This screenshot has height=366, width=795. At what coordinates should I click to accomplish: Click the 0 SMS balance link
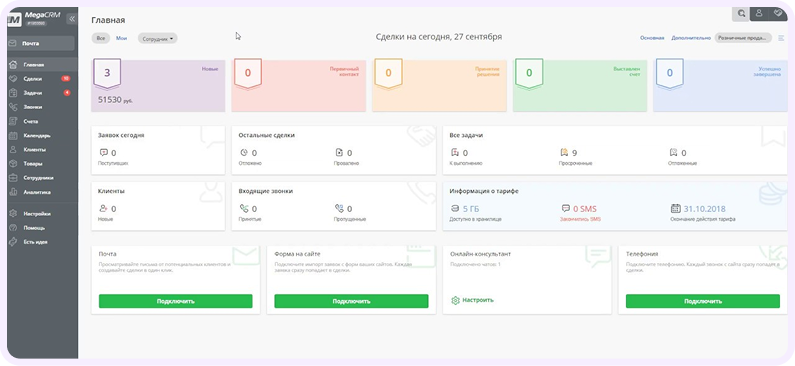point(585,209)
